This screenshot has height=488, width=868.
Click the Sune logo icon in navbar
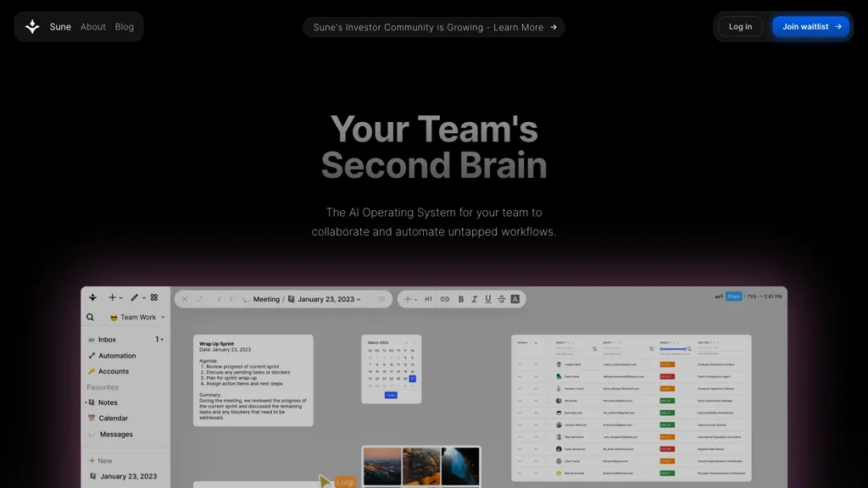point(32,26)
